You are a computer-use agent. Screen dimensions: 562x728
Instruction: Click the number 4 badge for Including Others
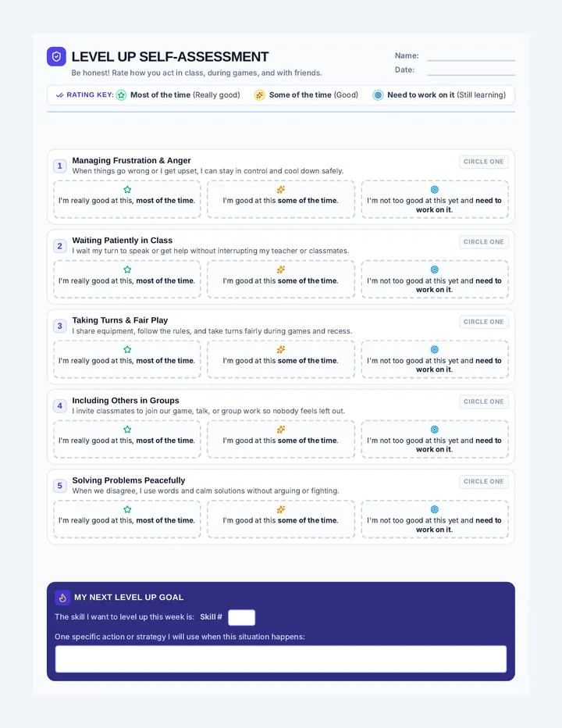point(59,405)
